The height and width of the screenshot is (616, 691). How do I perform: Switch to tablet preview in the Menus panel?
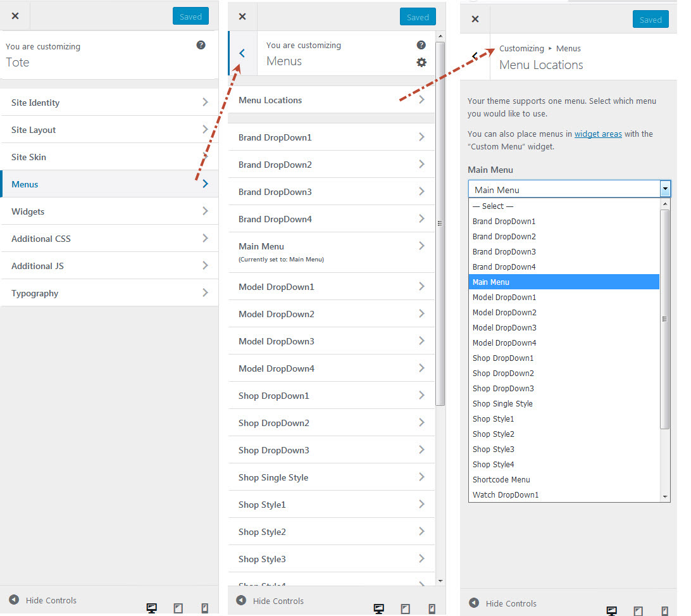pyautogui.click(x=406, y=609)
